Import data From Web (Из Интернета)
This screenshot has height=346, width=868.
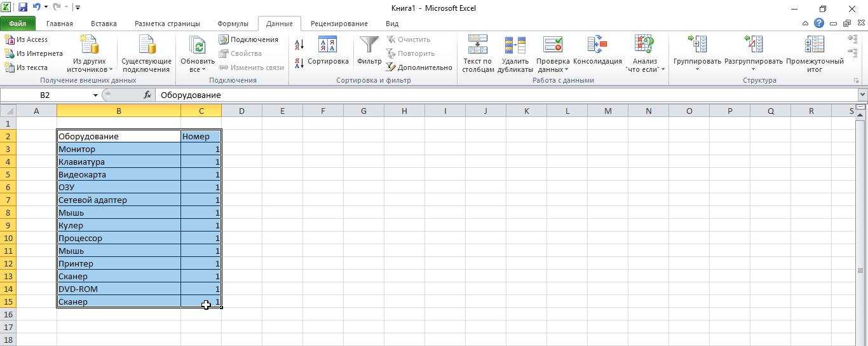(x=34, y=53)
